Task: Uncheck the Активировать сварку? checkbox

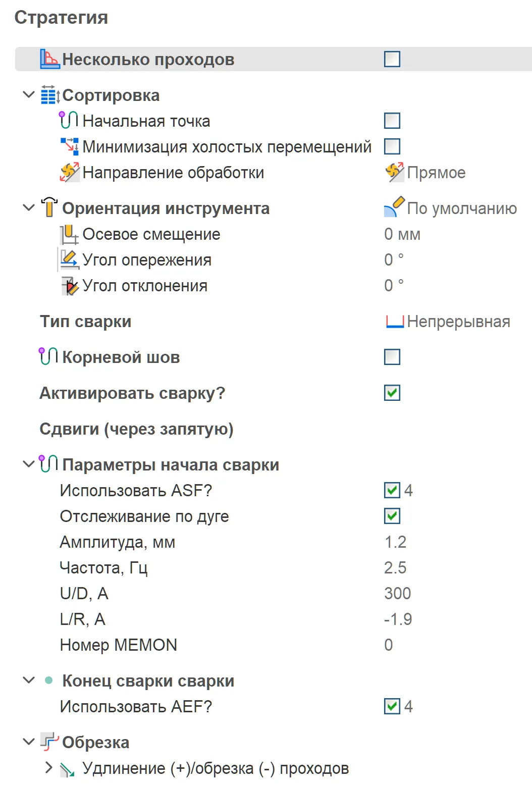Action: pos(392,393)
